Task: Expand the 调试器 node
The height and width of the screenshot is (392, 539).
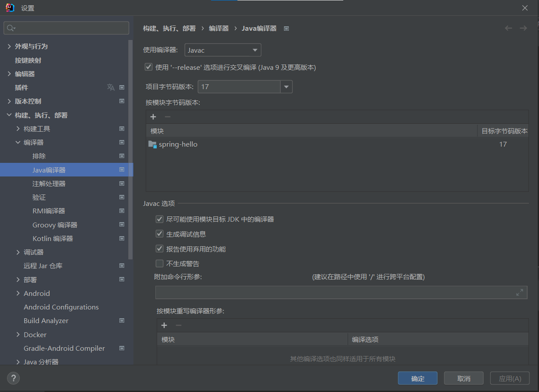Action: (18, 252)
